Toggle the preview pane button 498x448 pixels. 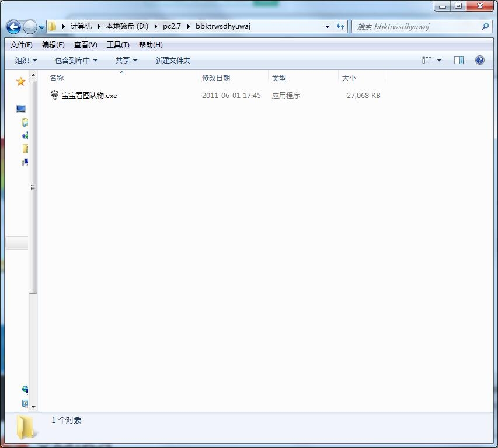[x=459, y=60]
